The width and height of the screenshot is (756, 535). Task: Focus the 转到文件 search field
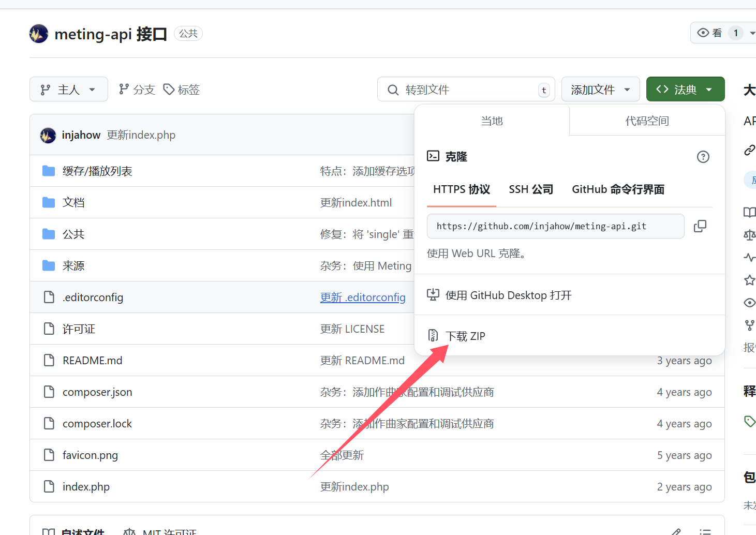coord(466,90)
